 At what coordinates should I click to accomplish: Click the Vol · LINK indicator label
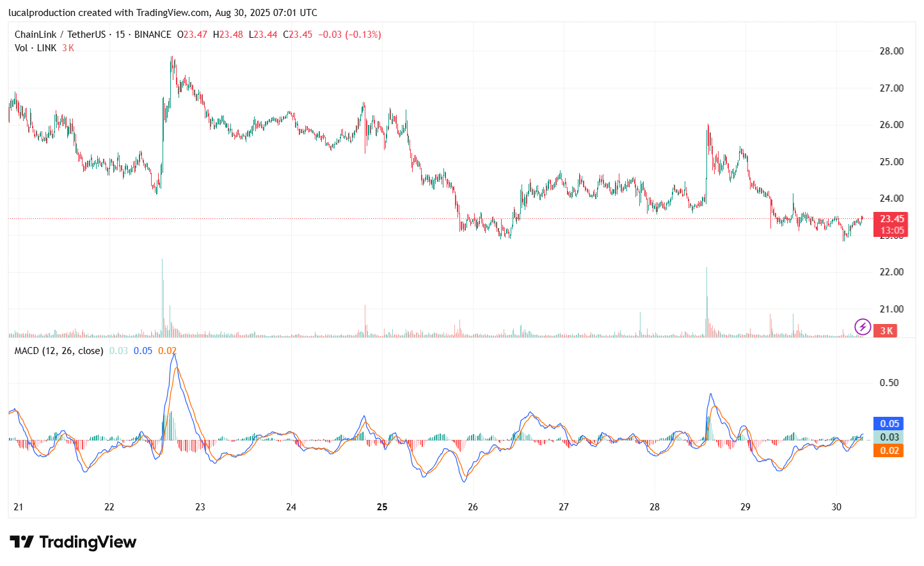(36, 48)
